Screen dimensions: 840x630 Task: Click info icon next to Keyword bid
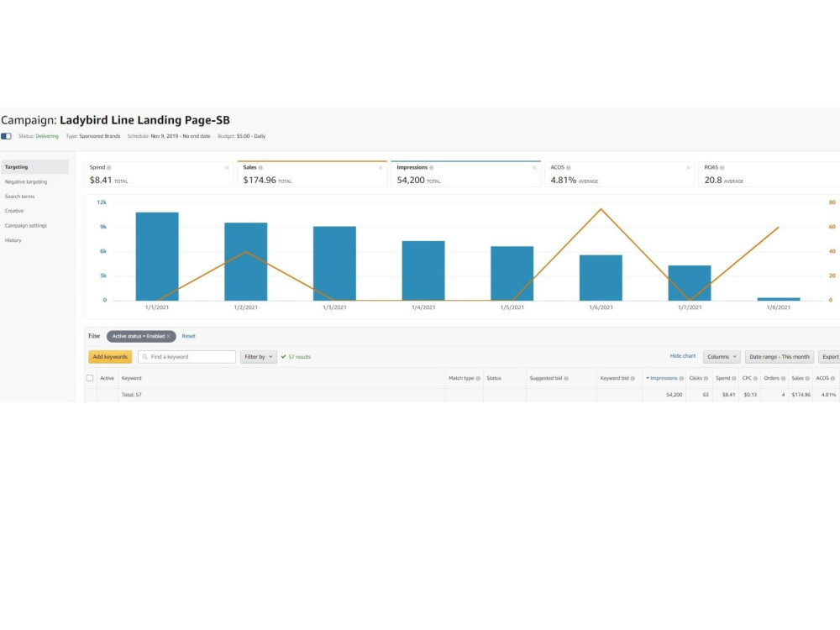633,379
